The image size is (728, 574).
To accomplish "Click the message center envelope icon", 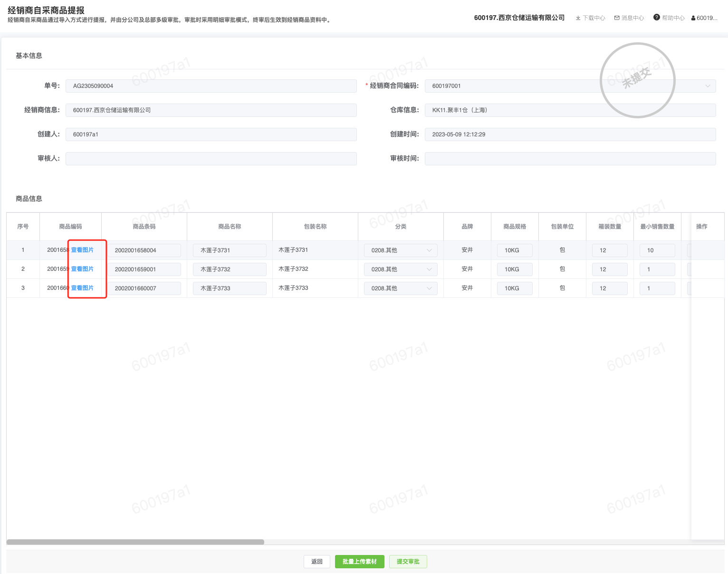I will (617, 18).
